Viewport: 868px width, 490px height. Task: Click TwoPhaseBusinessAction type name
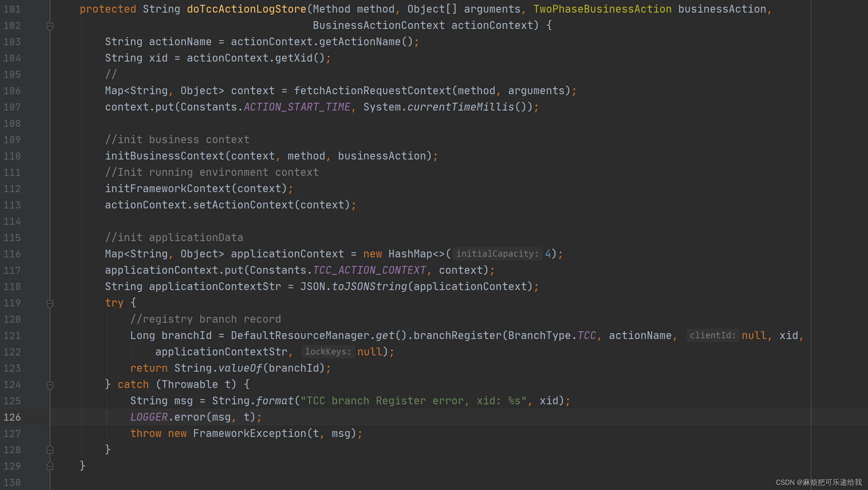coord(602,9)
